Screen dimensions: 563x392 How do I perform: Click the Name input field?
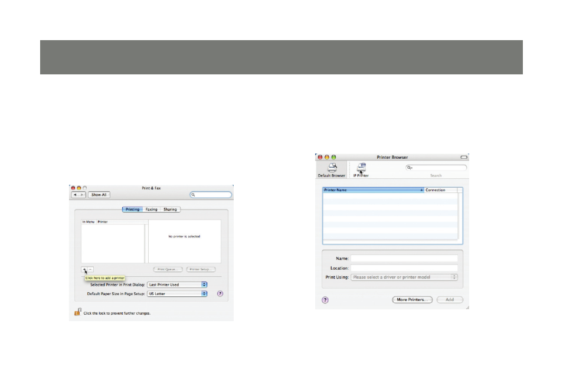tap(404, 259)
